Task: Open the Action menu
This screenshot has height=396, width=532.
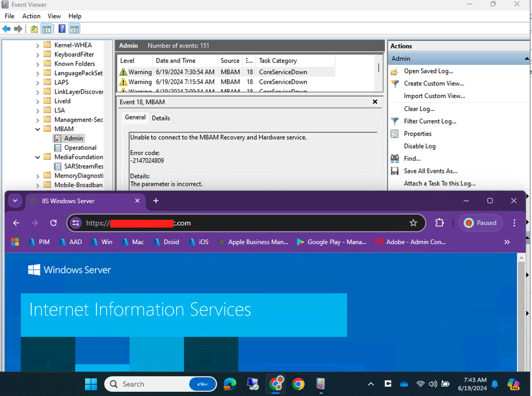Action: pos(31,16)
